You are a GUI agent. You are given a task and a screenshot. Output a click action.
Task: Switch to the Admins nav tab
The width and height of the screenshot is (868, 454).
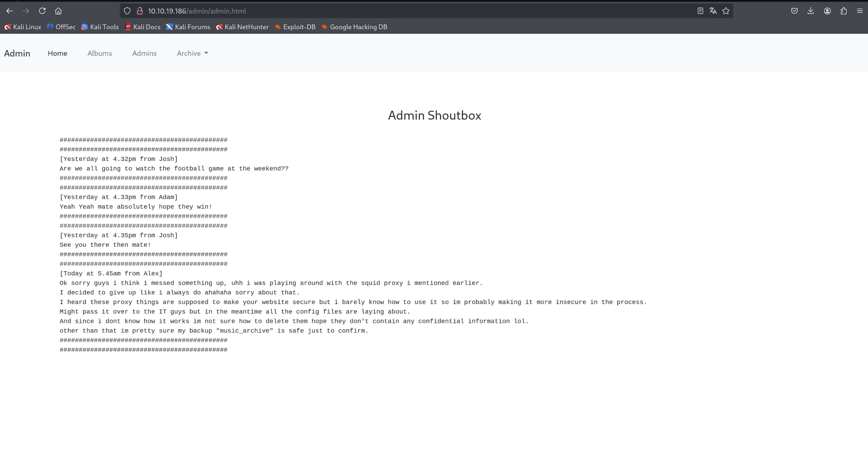tap(144, 53)
